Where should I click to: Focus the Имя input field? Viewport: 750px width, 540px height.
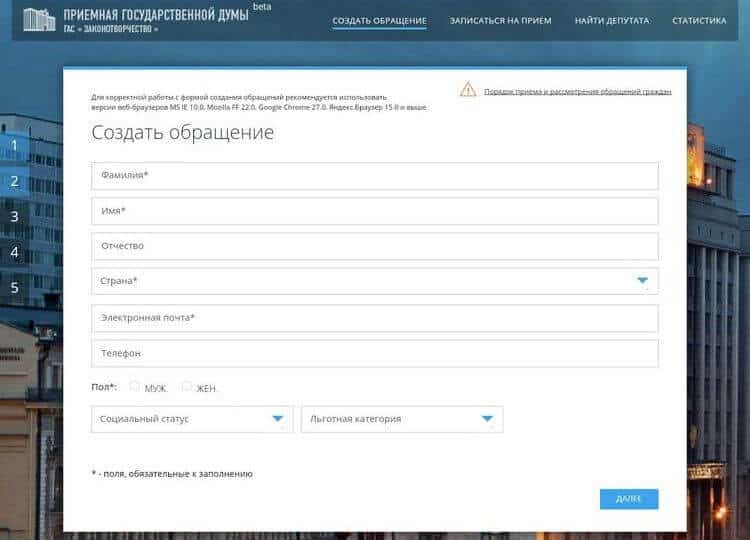[375, 211]
